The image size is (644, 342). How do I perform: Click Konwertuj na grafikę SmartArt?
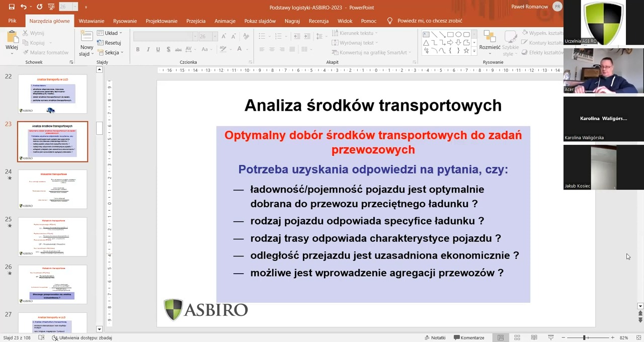tap(371, 52)
